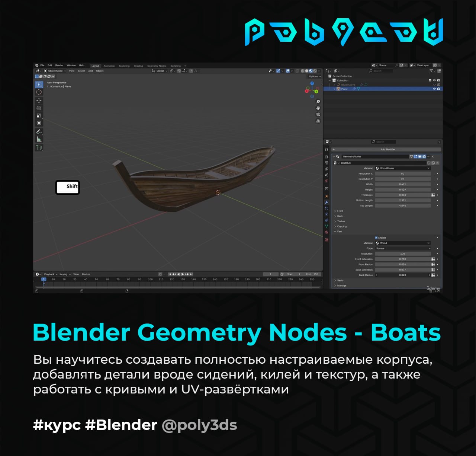Open the outliner filter funnel
Screen dimensions: 476x456
431,71
